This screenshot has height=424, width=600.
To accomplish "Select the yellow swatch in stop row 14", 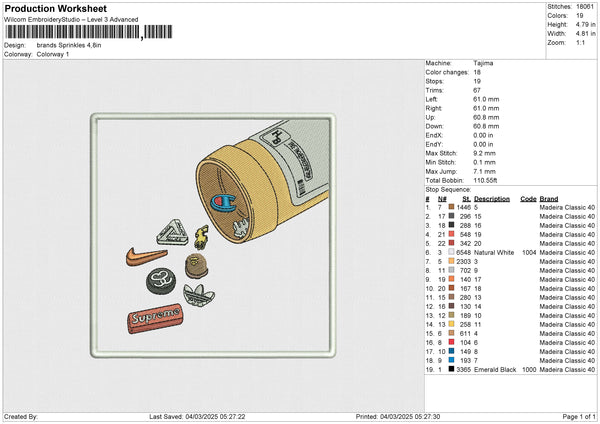I will point(451,325).
